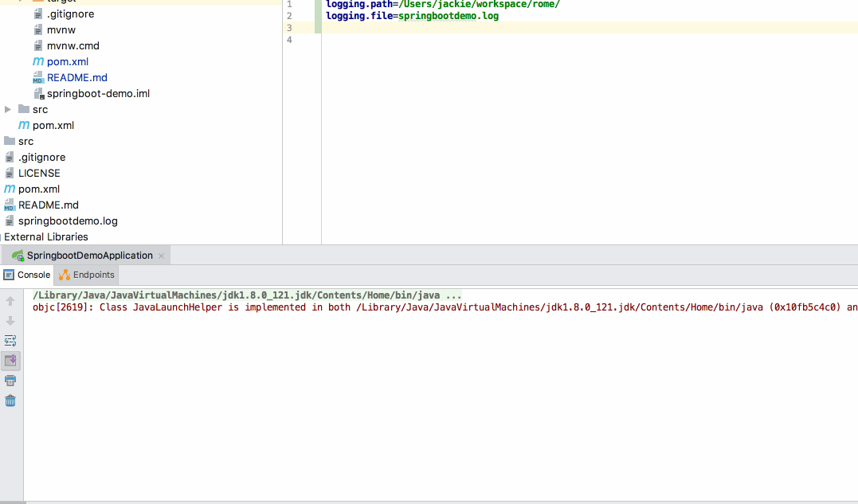Open pom.xml below the expandable src folder

(x=53, y=125)
